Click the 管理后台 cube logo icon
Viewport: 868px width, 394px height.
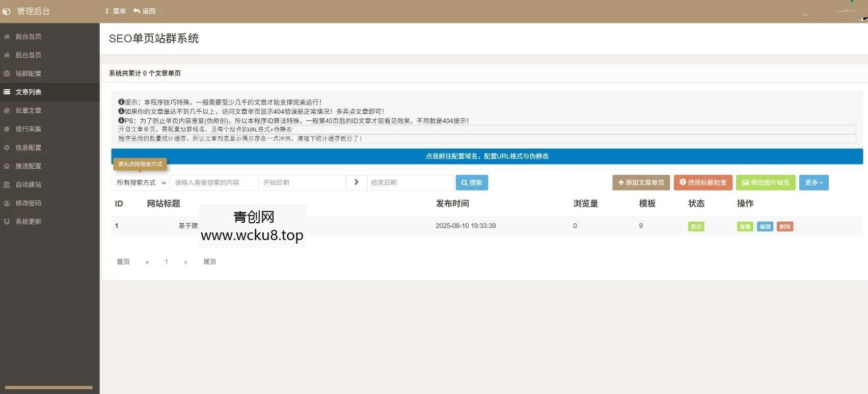pos(7,11)
